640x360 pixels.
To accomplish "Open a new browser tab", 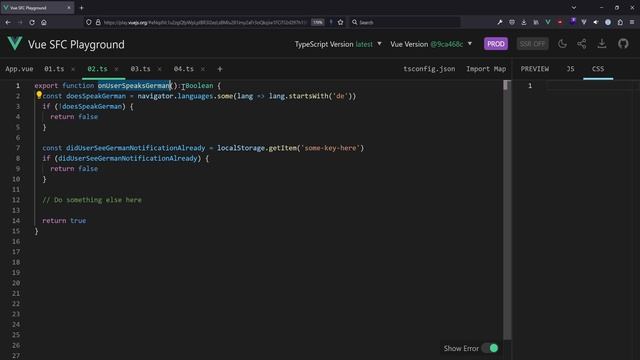I will (81, 8).
